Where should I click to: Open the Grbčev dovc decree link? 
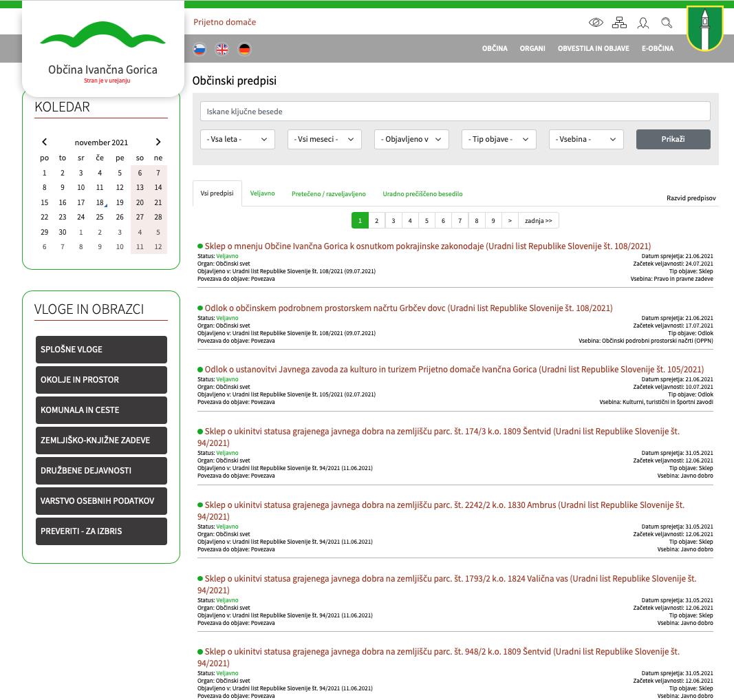408,308
